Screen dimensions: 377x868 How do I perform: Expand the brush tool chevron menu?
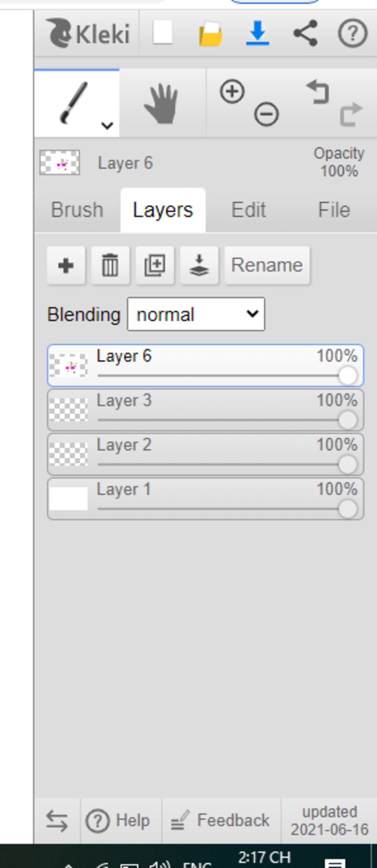[107, 126]
